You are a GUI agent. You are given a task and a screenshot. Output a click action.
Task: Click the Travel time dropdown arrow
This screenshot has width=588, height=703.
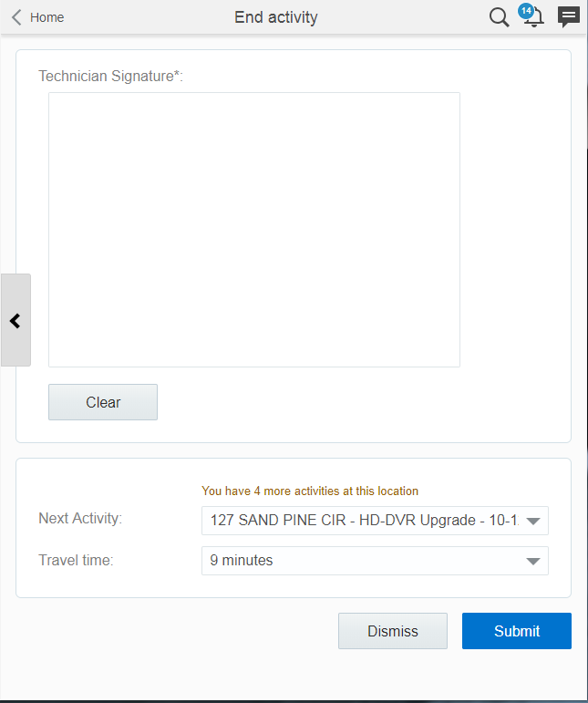(x=534, y=562)
